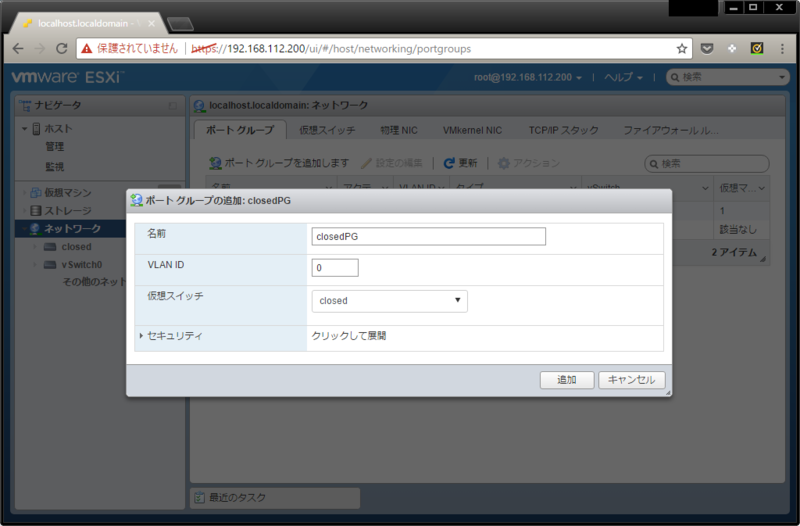Open the root@192.168.112.200 user dropdown

pyautogui.click(x=528, y=78)
